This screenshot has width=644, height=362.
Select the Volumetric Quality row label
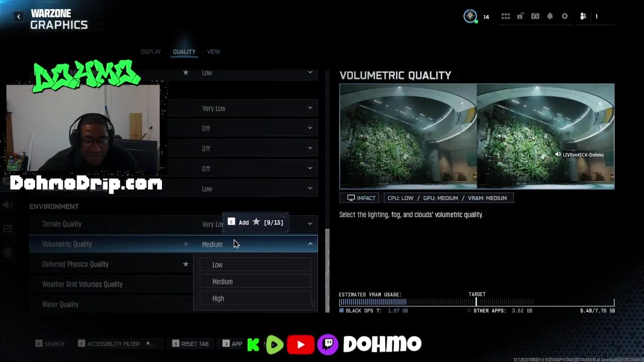[67, 244]
